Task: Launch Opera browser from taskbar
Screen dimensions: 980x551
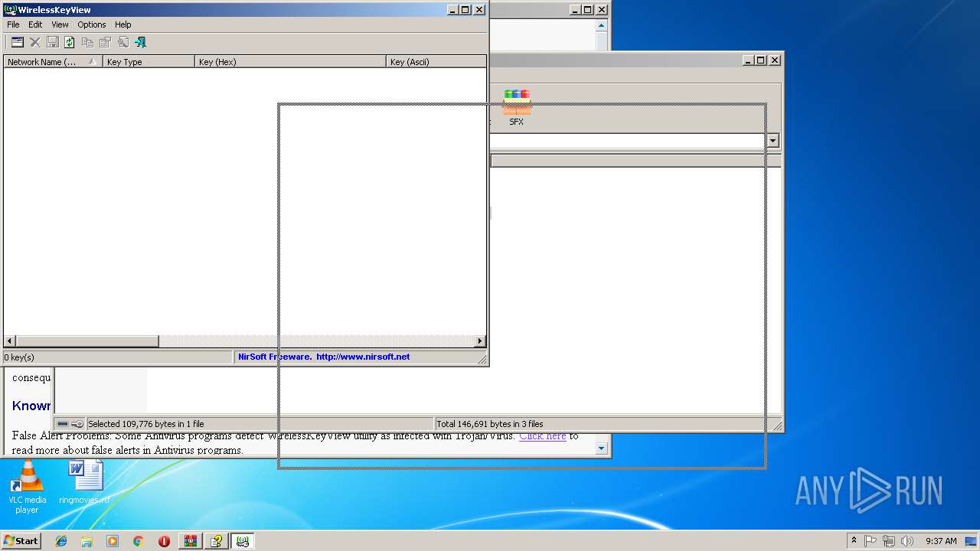Action: point(164,541)
